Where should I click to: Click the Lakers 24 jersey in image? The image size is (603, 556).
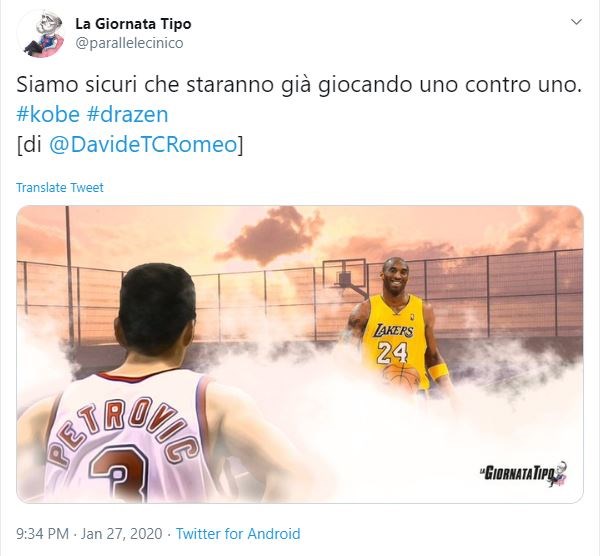click(x=395, y=338)
